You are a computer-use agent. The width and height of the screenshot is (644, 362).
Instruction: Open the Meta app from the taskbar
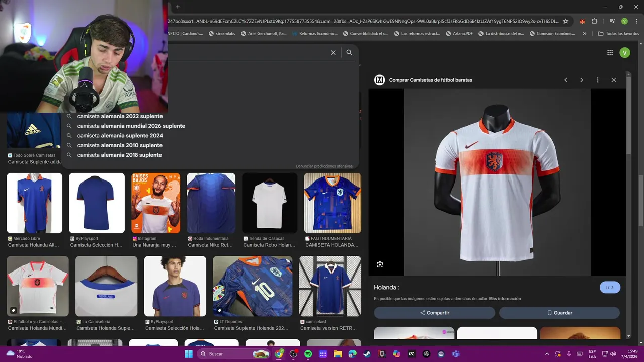click(412, 354)
